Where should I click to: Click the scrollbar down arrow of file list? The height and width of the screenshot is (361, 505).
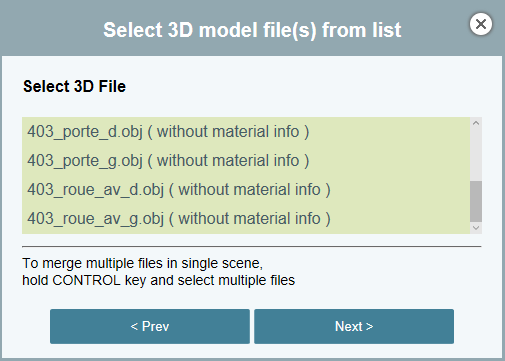click(x=476, y=228)
